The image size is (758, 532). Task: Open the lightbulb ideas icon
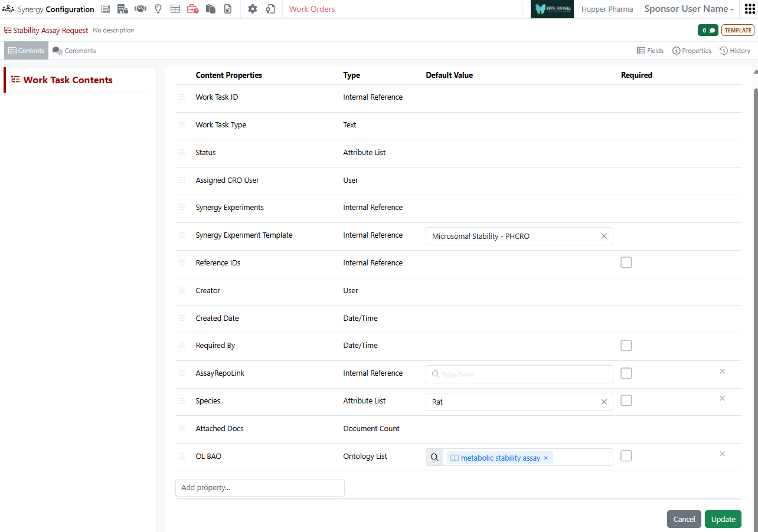pyautogui.click(x=158, y=9)
